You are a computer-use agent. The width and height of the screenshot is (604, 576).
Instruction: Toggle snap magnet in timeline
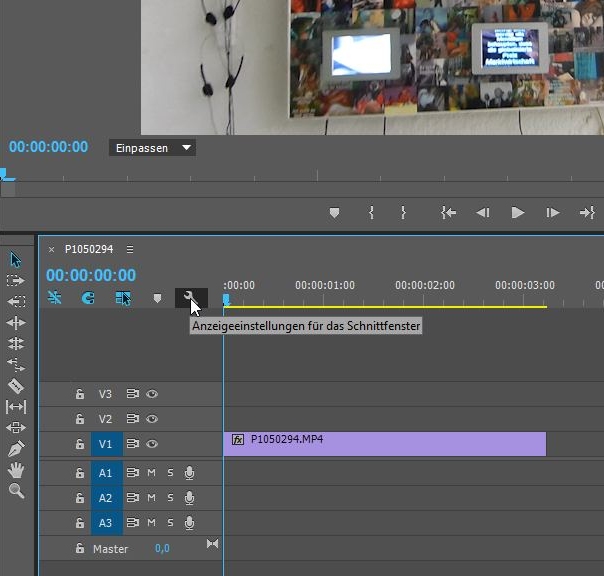(88, 298)
